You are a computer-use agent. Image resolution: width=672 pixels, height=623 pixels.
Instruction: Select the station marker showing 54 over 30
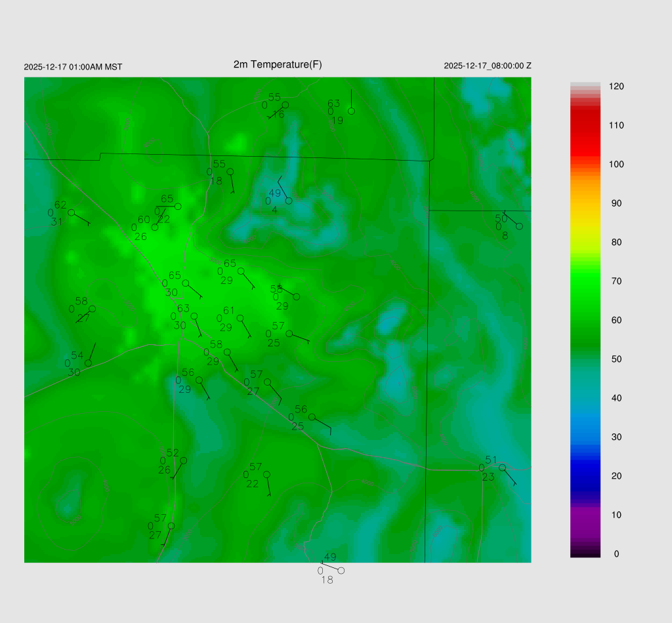[x=88, y=363]
